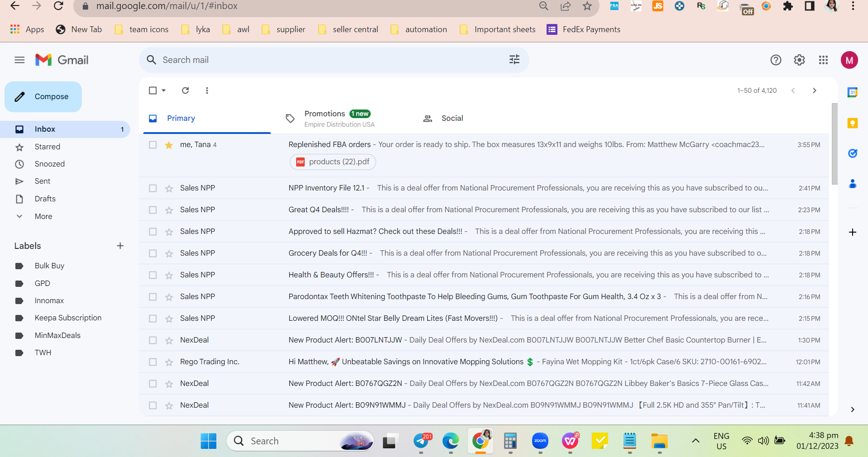Toggle the select-all emails checkbox
Image resolution: width=868 pixels, height=457 pixels.
[153, 90]
